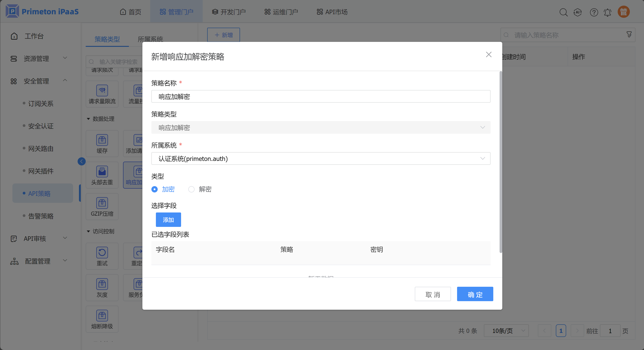The width and height of the screenshot is (644, 350).
Task: Switch to the 开发门户 top menu
Action: (x=229, y=12)
